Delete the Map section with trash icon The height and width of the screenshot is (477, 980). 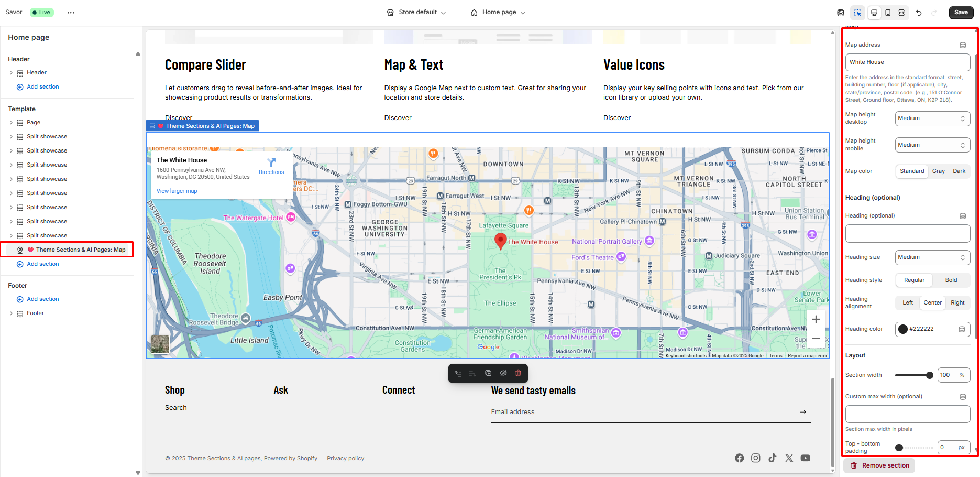(518, 373)
